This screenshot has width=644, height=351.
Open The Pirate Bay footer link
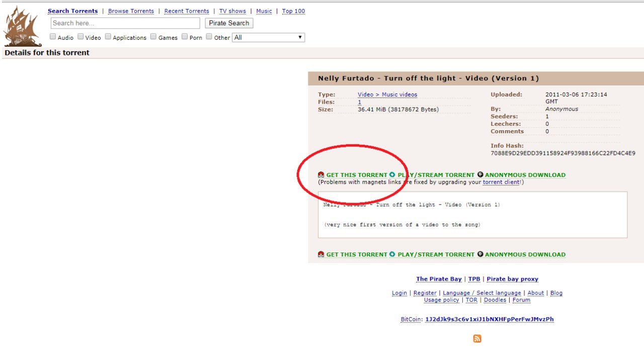pos(439,279)
